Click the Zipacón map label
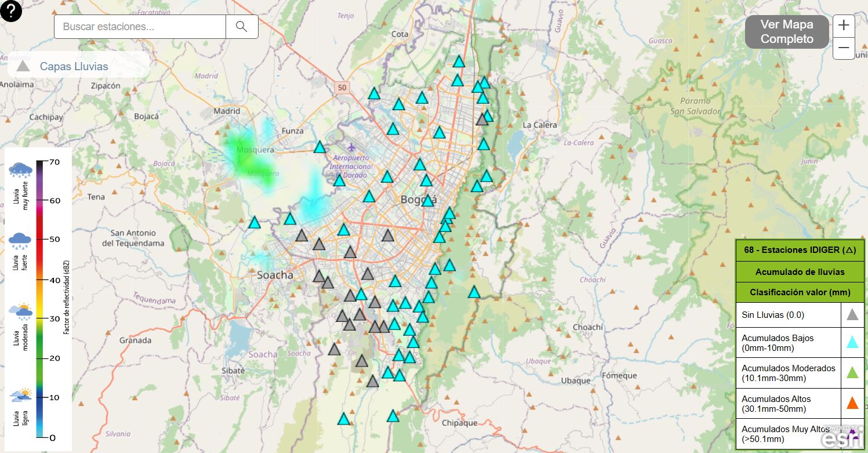The height and width of the screenshot is (453, 868). point(105,85)
